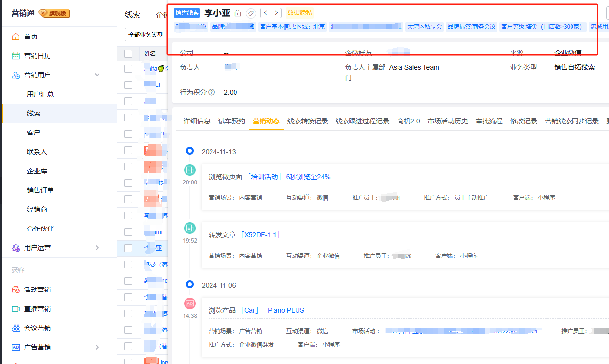This screenshot has height=364, width=609.
Task: Check the first row checkbox under 姓名
Action: point(128,69)
